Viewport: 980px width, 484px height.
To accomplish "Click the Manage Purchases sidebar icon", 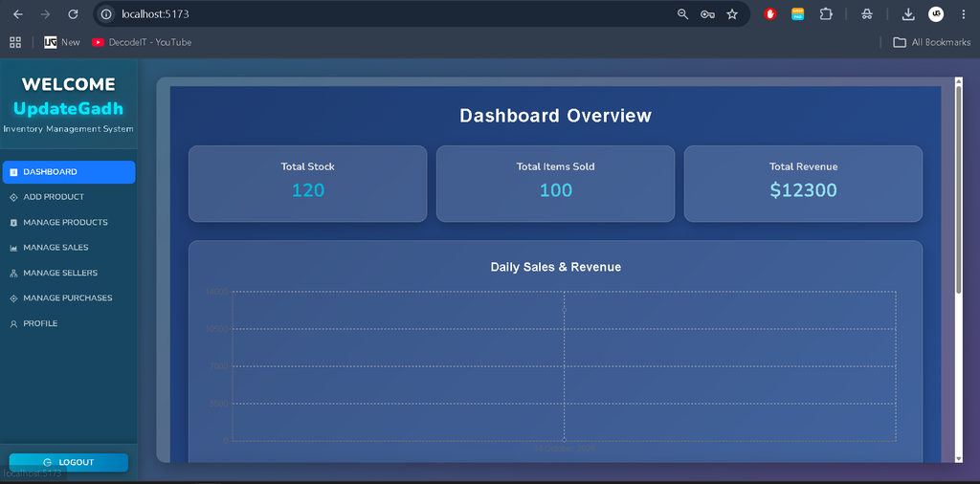I will (x=13, y=298).
